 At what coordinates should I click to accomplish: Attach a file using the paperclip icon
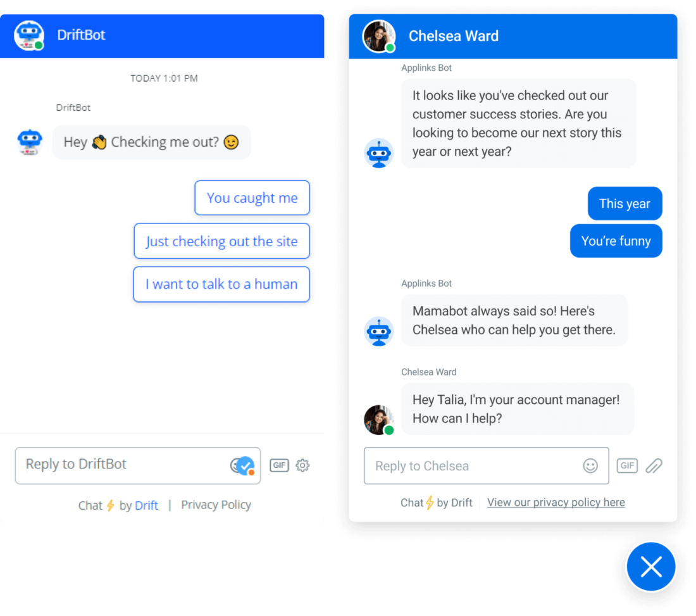pos(654,465)
